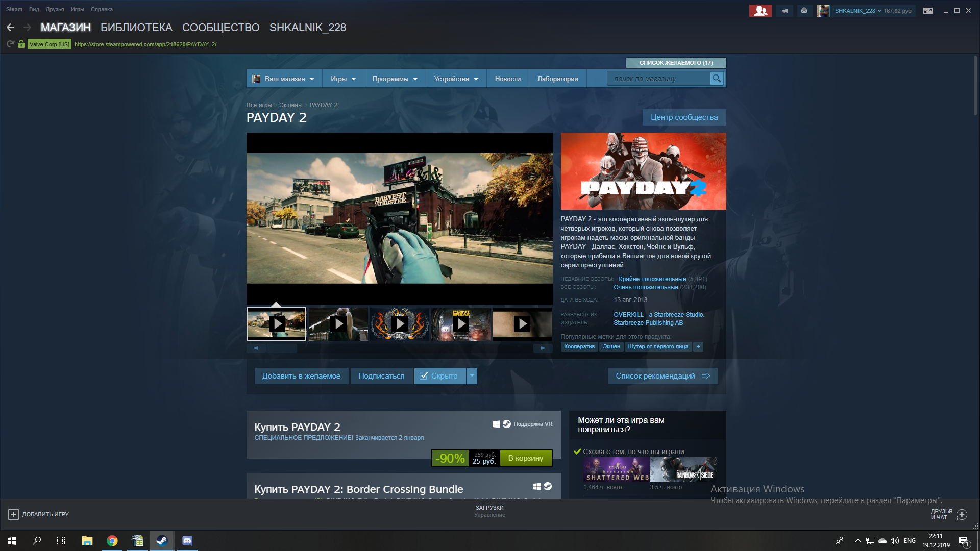The image size is (980, 551).
Task: Open the OVERKILL developer link
Action: point(658,315)
